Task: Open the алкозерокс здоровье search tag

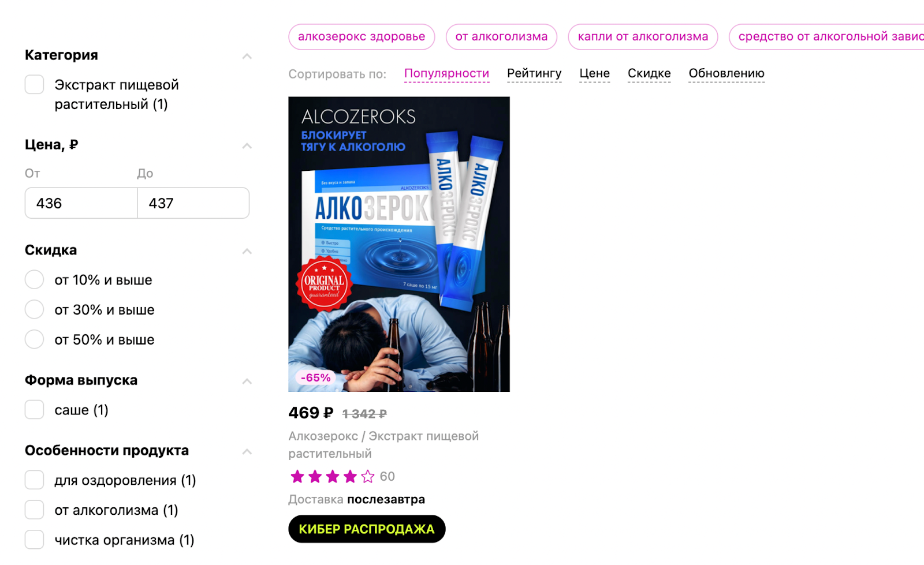Action: tap(362, 36)
